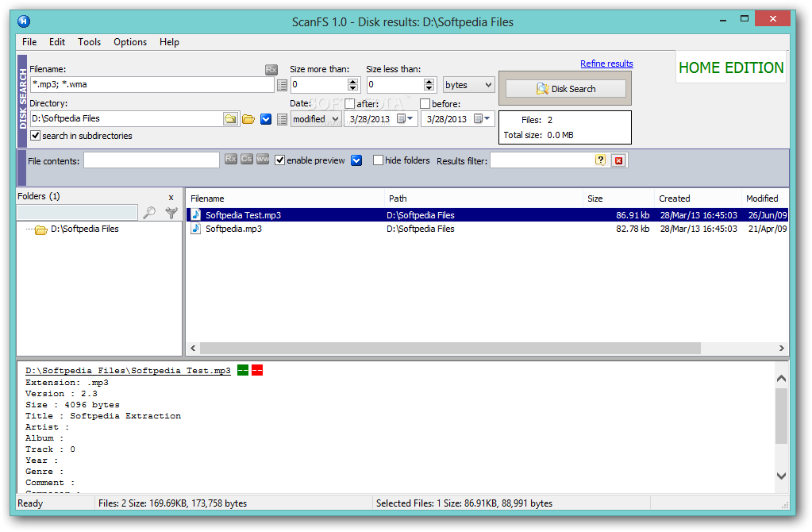The height and width of the screenshot is (532, 812).
Task: Enable the 'before:' date checkbox
Action: click(425, 103)
